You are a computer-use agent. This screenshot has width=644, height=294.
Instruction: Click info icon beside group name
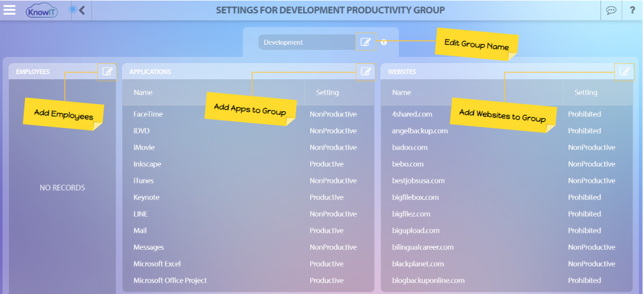click(x=384, y=42)
